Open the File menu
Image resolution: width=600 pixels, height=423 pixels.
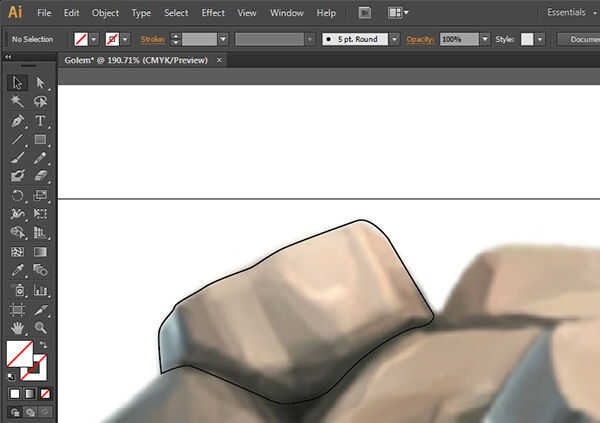(44, 13)
